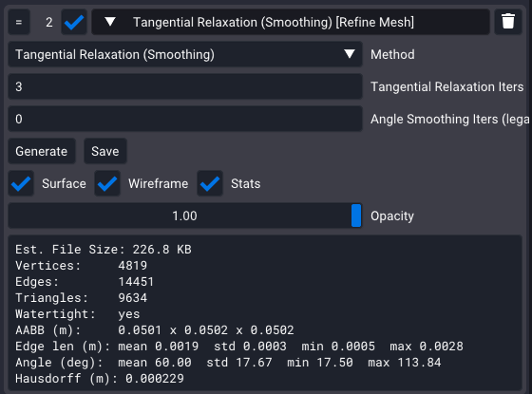Viewport: 532px width, 394px height.
Task: Enable or disable Surface display
Action: (x=21, y=183)
